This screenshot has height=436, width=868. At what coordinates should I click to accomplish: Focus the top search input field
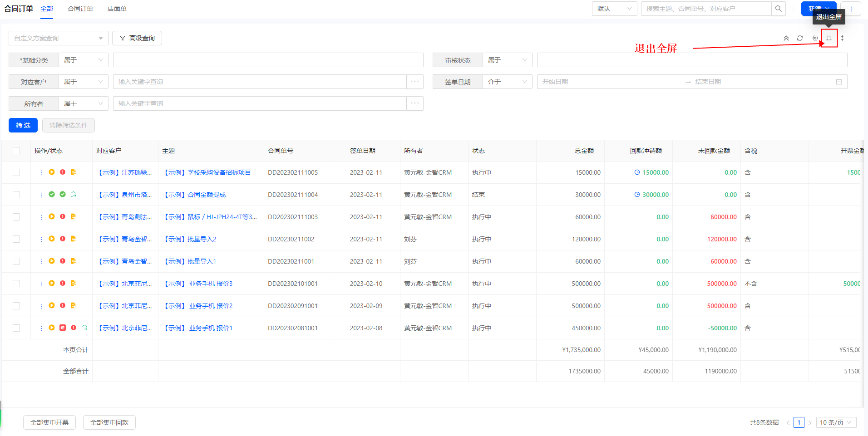(706, 9)
